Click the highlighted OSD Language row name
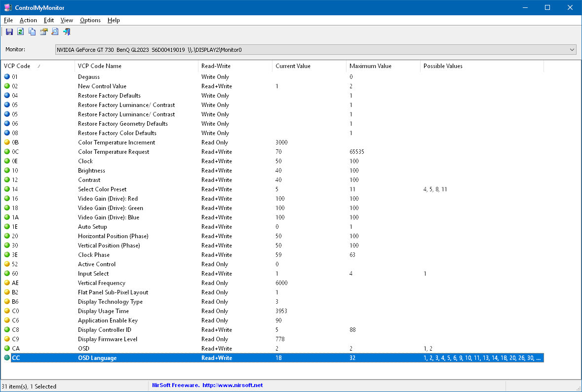The height and width of the screenshot is (392, 582). click(97, 358)
